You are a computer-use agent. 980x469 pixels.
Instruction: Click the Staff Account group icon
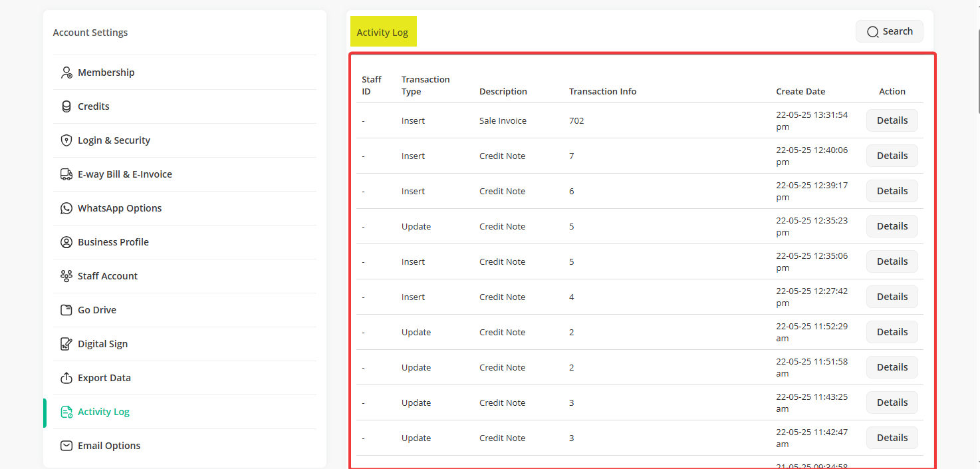click(x=66, y=276)
